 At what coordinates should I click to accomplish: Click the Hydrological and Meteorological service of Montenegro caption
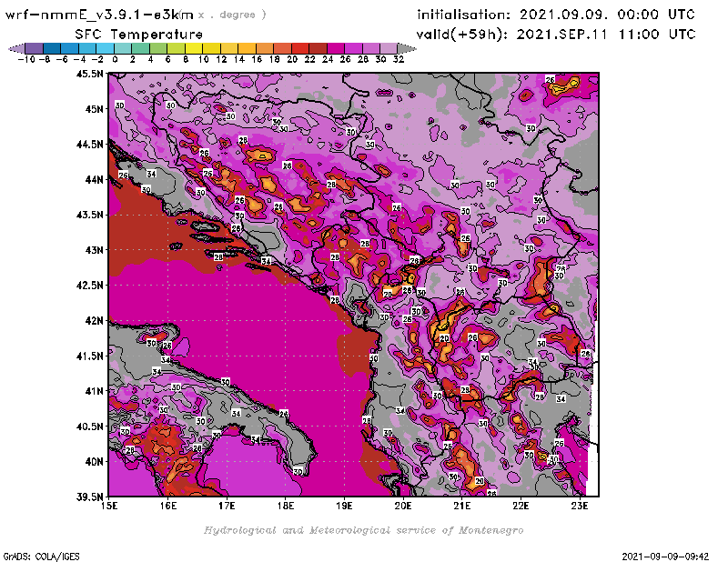(363, 530)
